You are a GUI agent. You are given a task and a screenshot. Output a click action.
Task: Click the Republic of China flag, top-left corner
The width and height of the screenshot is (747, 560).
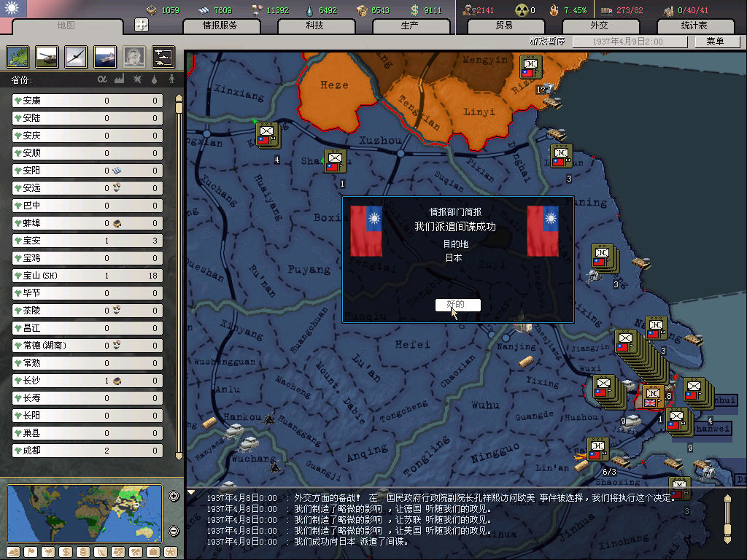13,9
